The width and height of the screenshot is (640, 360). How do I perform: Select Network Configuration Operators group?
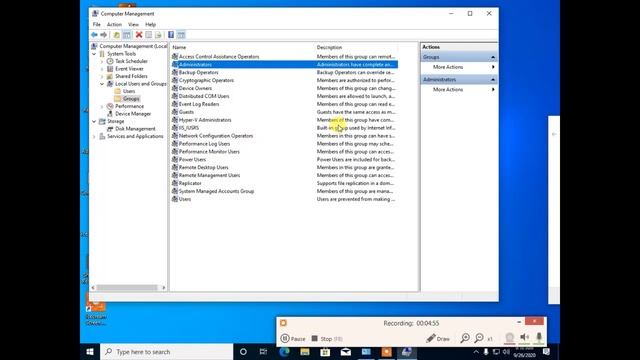click(x=216, y=136)
